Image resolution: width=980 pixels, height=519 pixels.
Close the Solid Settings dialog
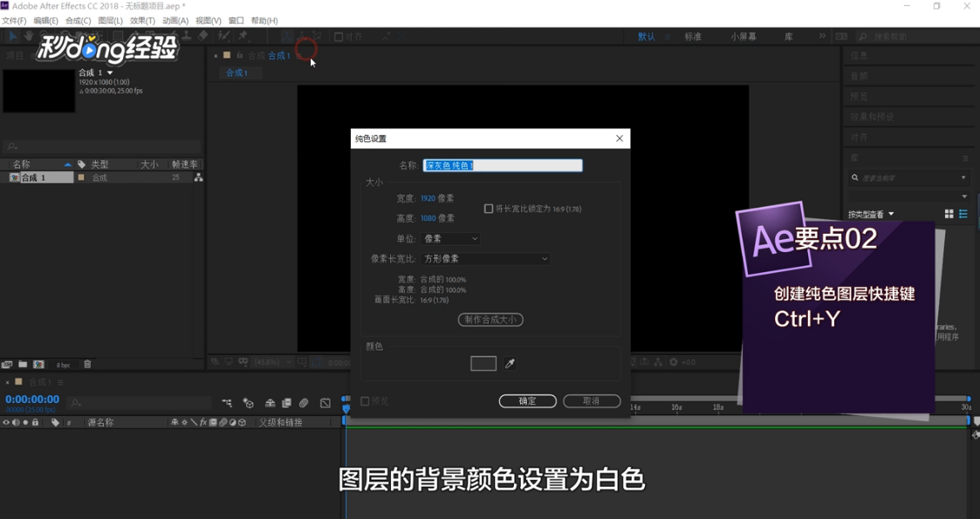(620, 139)
